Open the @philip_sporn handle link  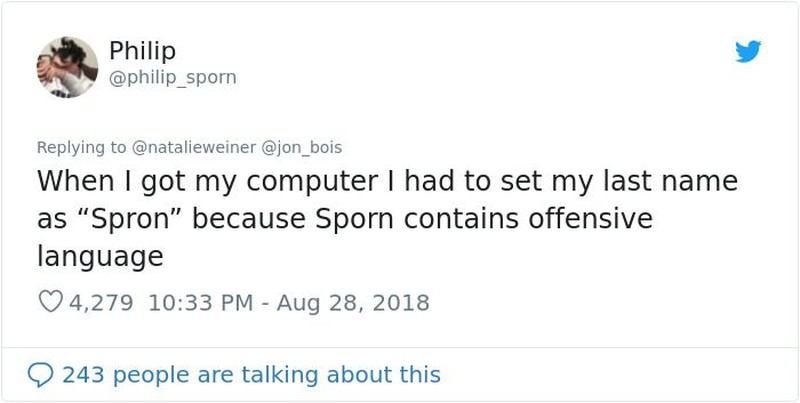[171, 77]
